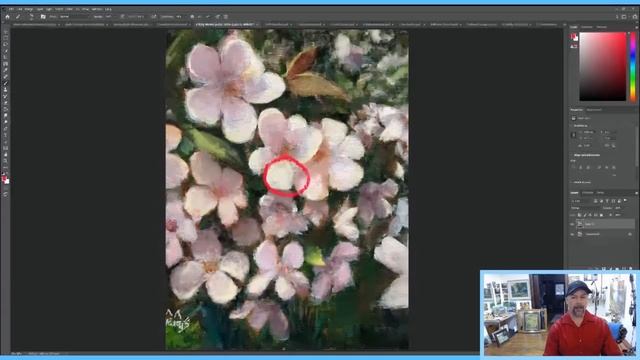Select the Gradient tool
The width and height of the screenshot is (640, 360).
tap(5, 109)
